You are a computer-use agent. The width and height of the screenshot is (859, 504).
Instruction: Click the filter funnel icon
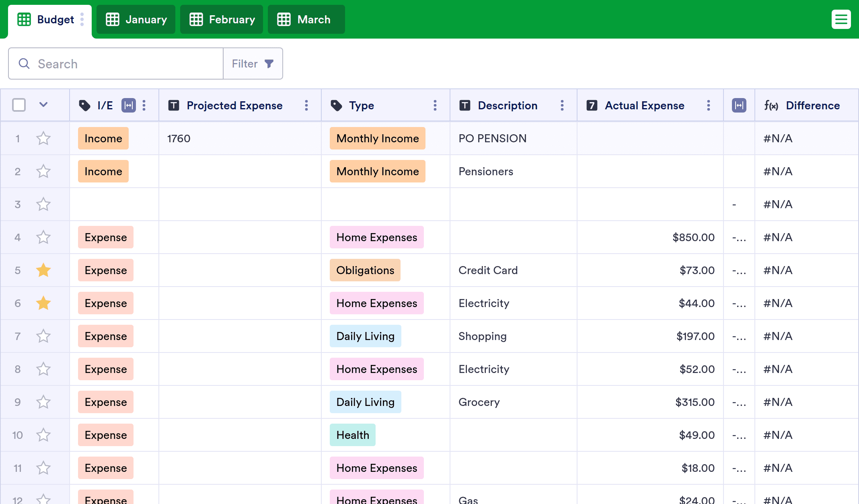click(x=269, y=64)
